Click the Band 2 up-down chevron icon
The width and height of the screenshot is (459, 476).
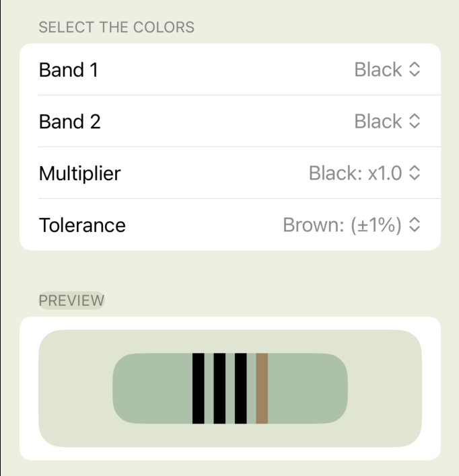(x=415, y=122)
